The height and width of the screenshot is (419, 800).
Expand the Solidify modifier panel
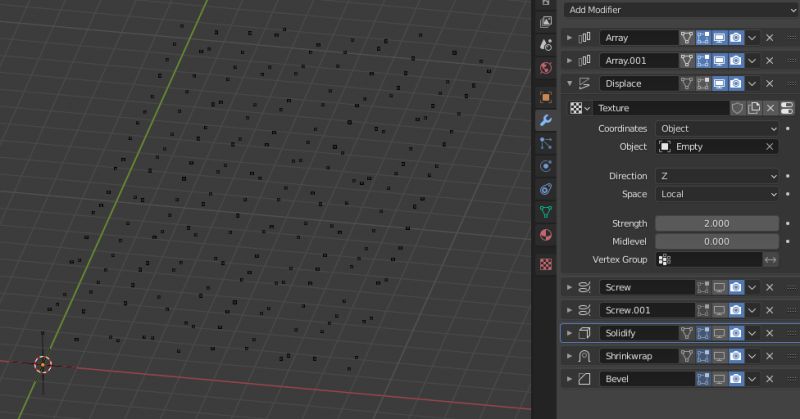569,333
